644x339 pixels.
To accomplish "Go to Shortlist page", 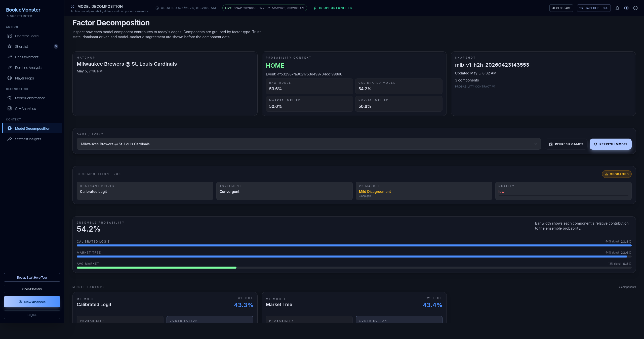I will 32,46.
